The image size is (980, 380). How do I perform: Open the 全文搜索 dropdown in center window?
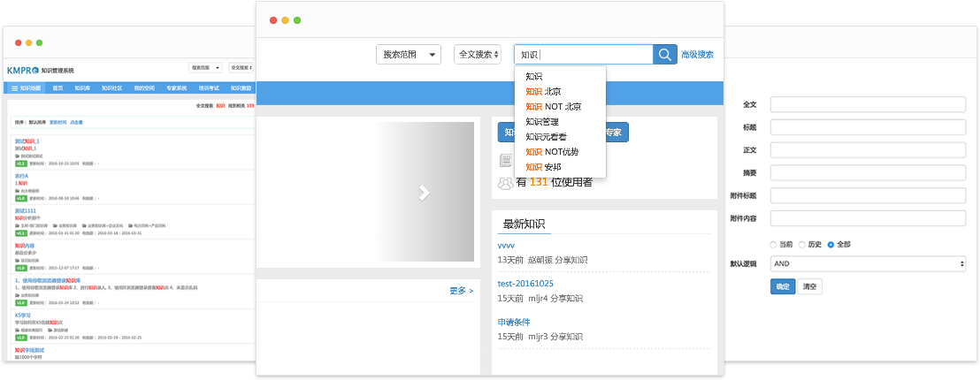[478, 55]
